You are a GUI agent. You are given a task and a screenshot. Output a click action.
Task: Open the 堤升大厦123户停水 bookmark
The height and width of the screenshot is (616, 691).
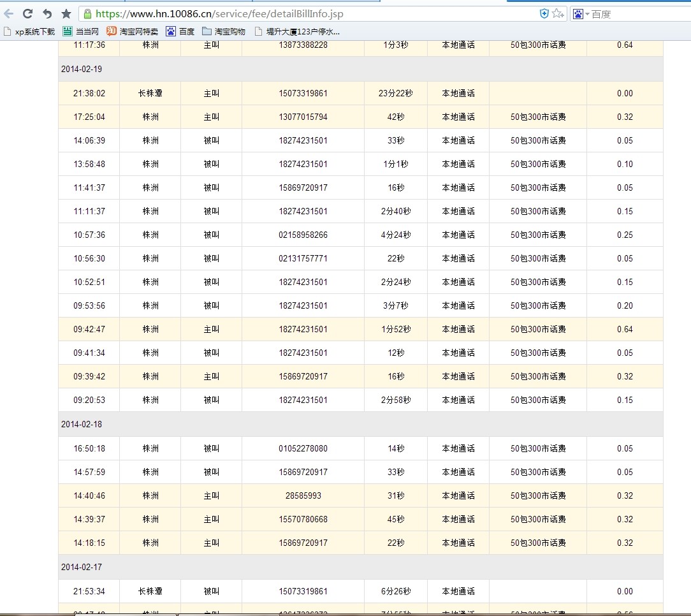(297, 31)
